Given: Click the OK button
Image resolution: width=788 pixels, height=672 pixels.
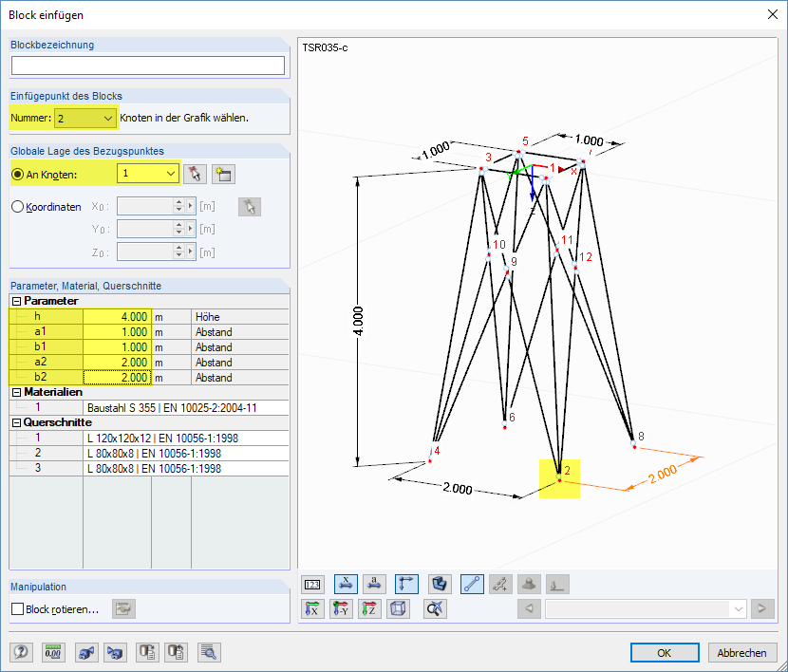Looking at the screenshot, I should click(x=665, y=652).
